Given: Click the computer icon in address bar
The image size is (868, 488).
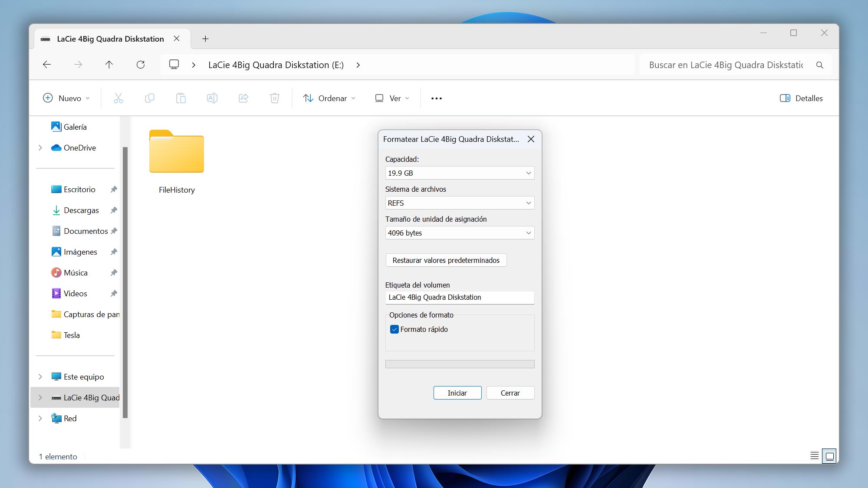Looking at the screenshot, I should (174, 65).
